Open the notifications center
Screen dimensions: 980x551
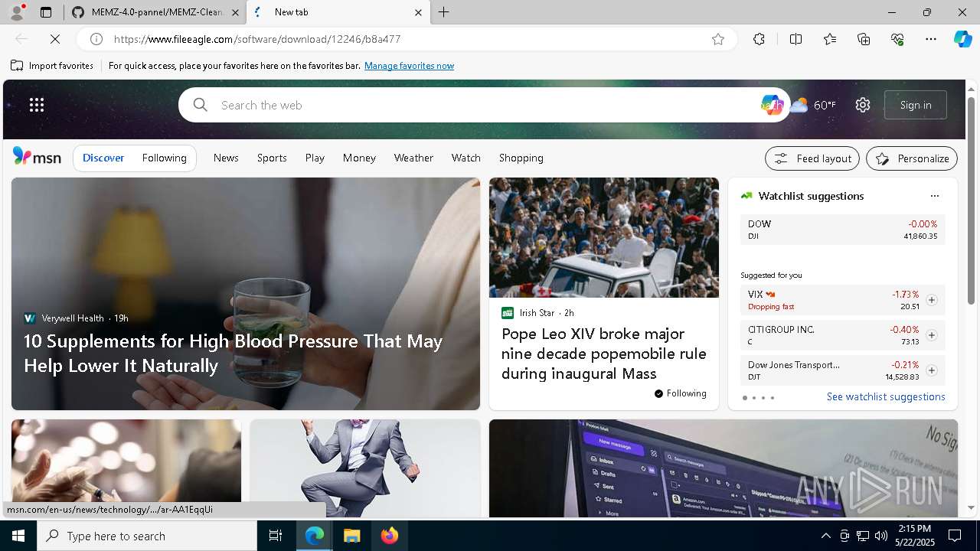click(x=955, y=536)
